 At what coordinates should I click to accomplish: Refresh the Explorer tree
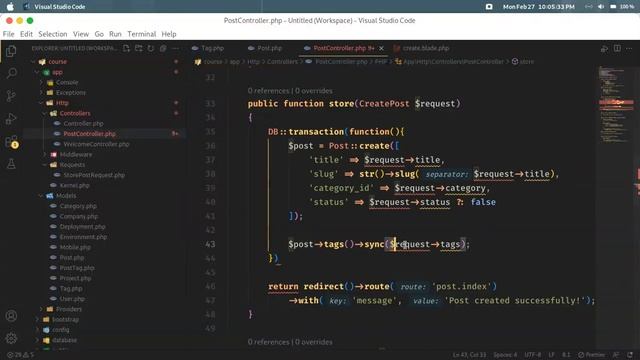(151, 48)
